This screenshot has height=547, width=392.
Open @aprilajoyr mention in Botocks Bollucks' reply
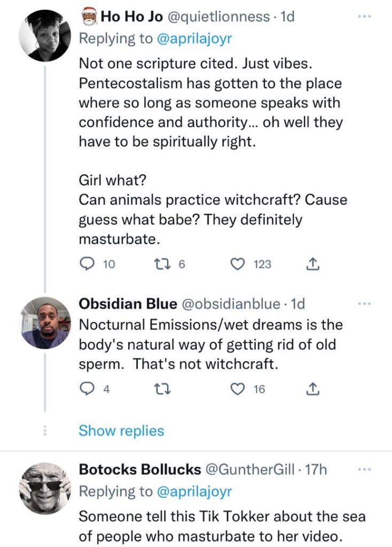point(194,491)
